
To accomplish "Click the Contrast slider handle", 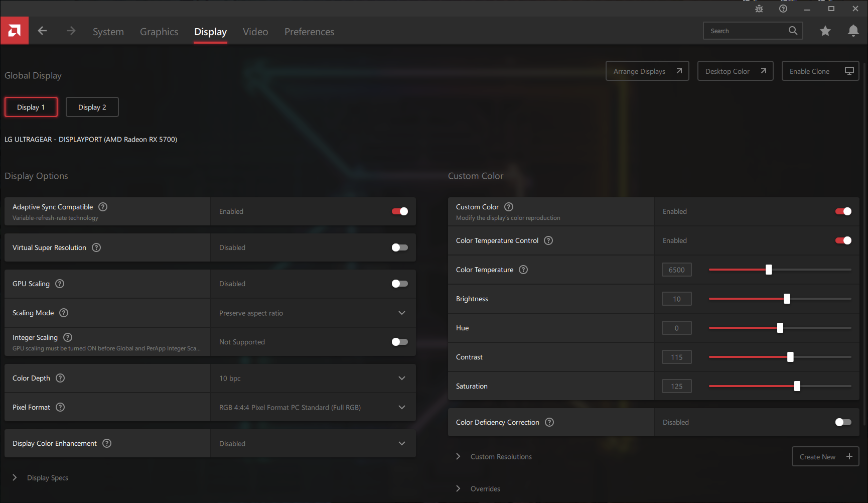I will pyautogui.click(x=791, y=357).
